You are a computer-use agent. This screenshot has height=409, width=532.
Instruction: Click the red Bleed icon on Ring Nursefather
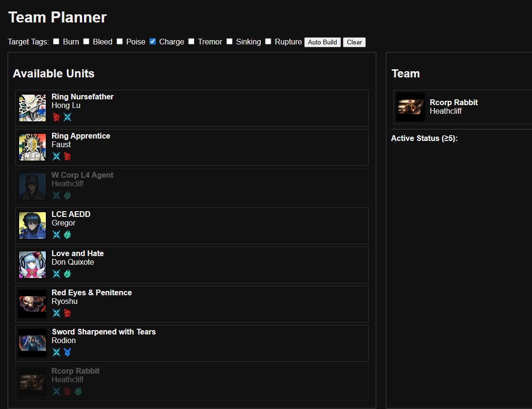(56, 117)
